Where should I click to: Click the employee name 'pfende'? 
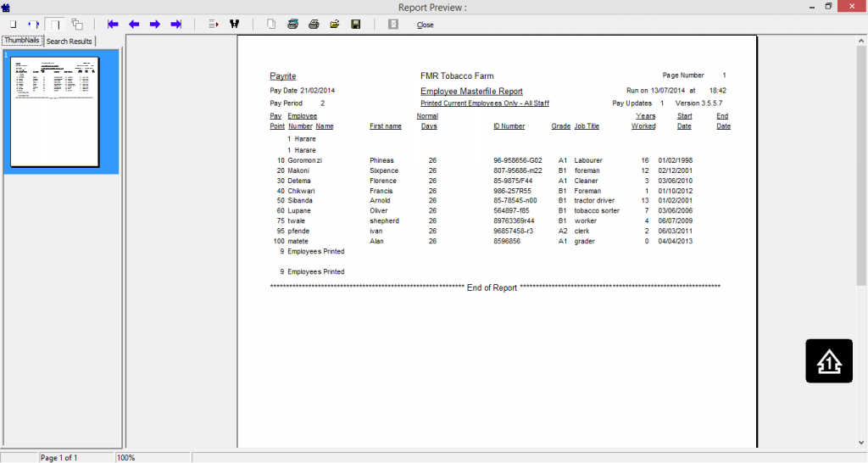(x=298, y=231)
